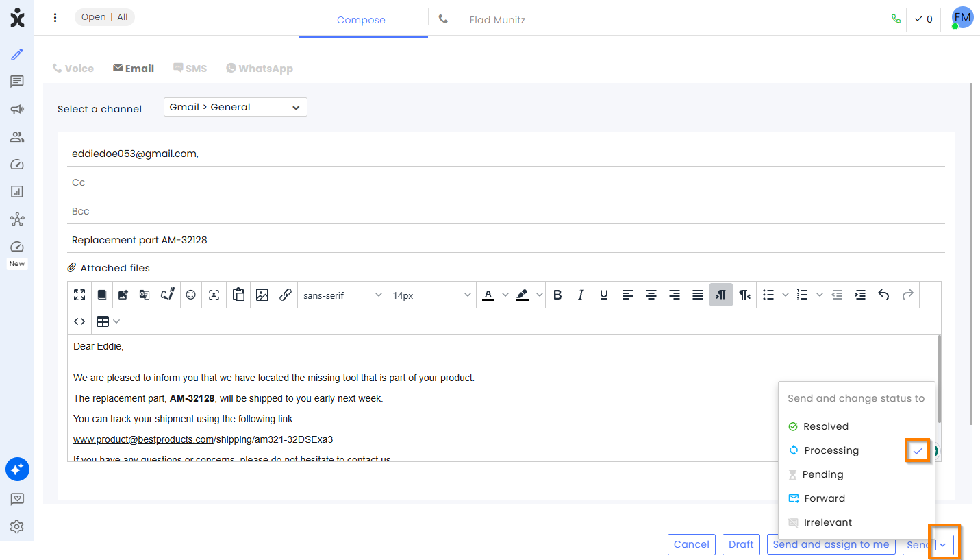Open the emoji picker
Image resolution: width=980 pixels, height=560 pixels.
[x=191, y=295]
